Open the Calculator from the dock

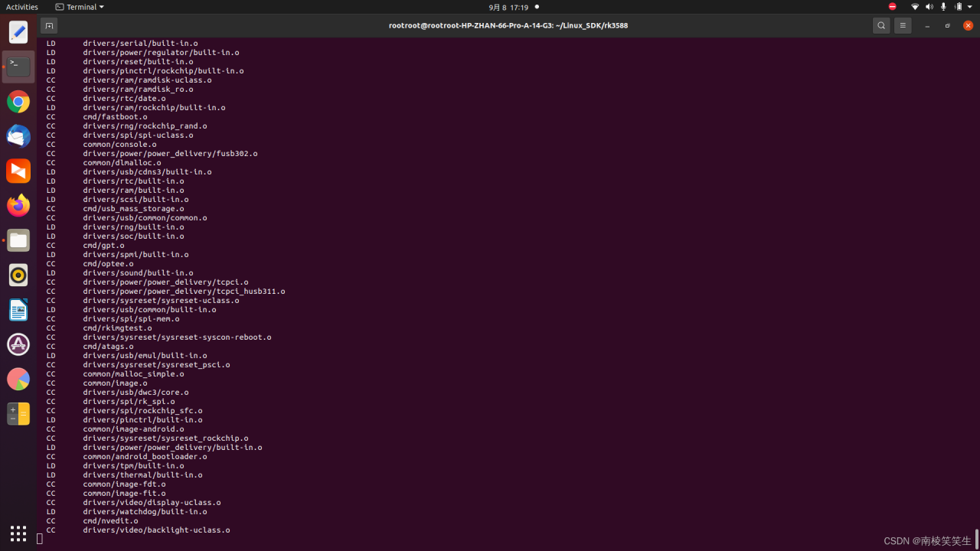18,414
